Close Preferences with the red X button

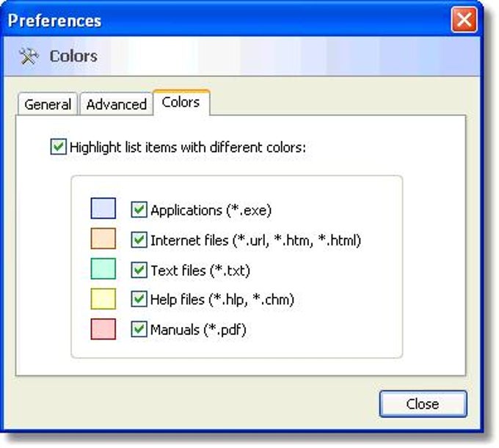coord(464,20)
